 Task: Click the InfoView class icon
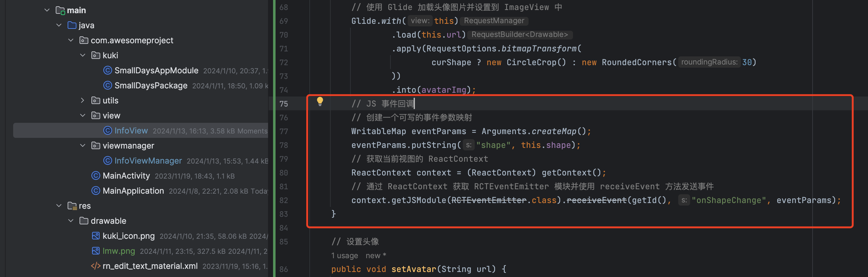pyautogui.click(x=107, y=130)
